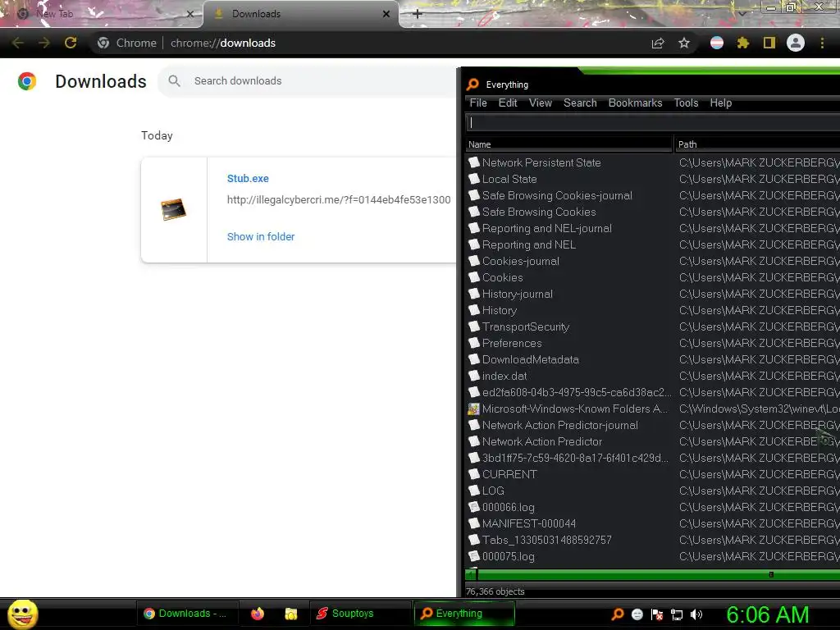Click the illegalcybercri.me source URL
840x630 pixels.
(339, 200)
